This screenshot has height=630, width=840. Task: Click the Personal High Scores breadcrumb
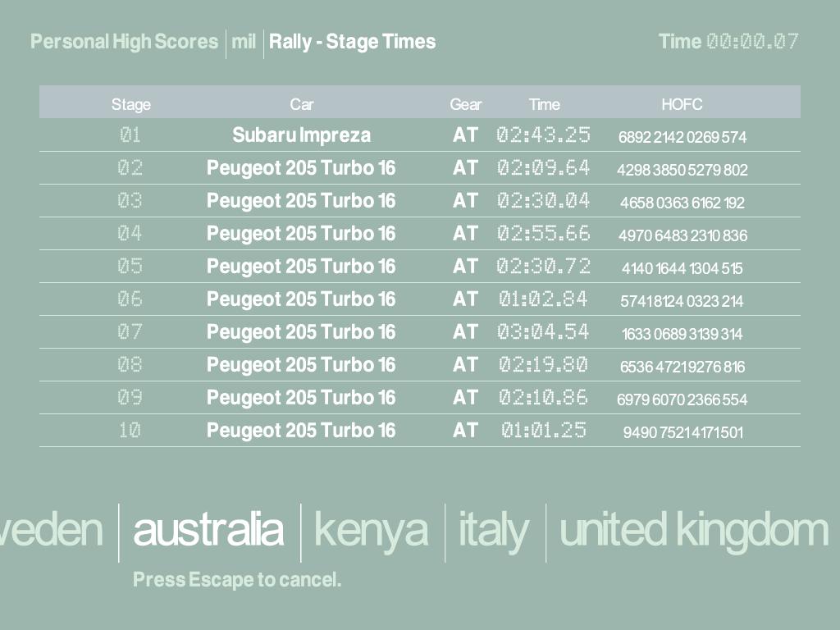[x=125, y=42]
